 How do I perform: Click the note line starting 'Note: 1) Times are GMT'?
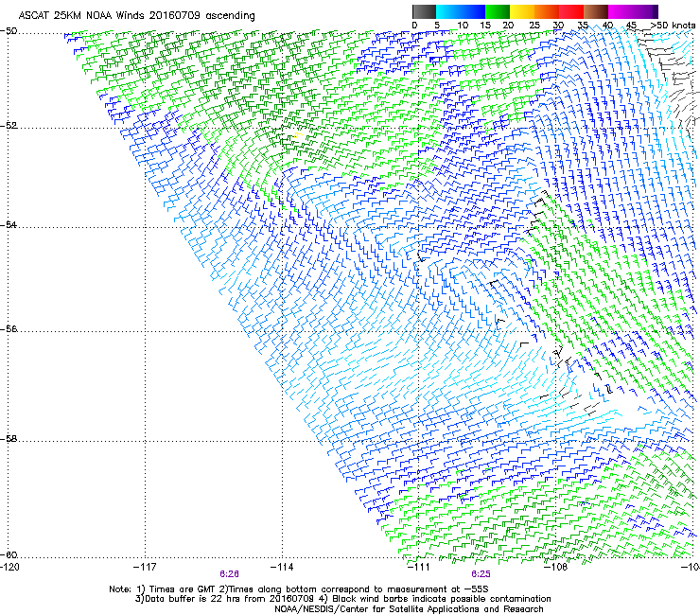[299, 589]
